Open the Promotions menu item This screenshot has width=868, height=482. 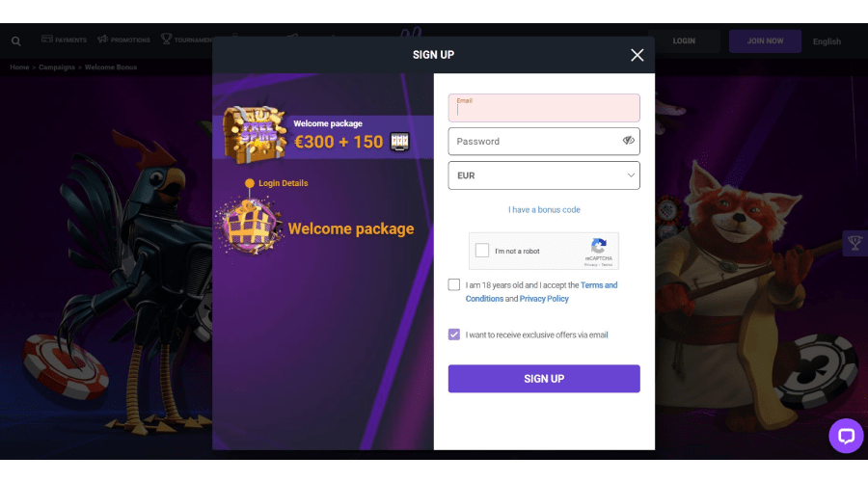124,40
